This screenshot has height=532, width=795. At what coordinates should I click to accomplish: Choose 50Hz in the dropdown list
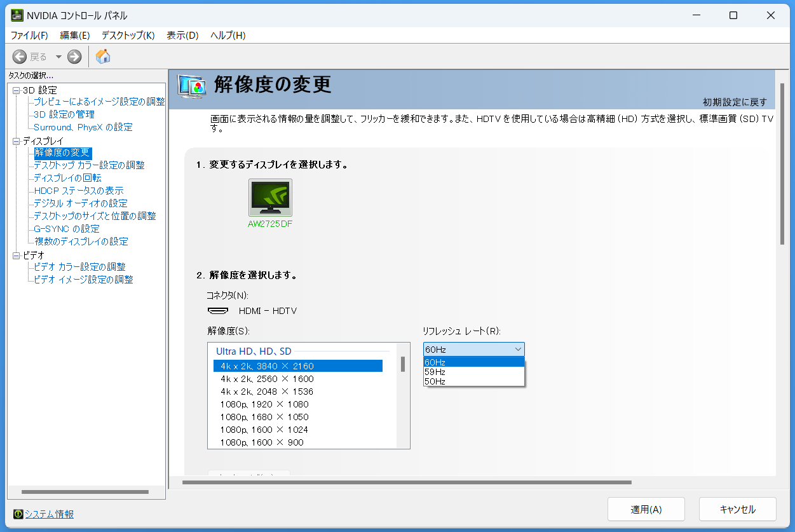tap(474, 381)
